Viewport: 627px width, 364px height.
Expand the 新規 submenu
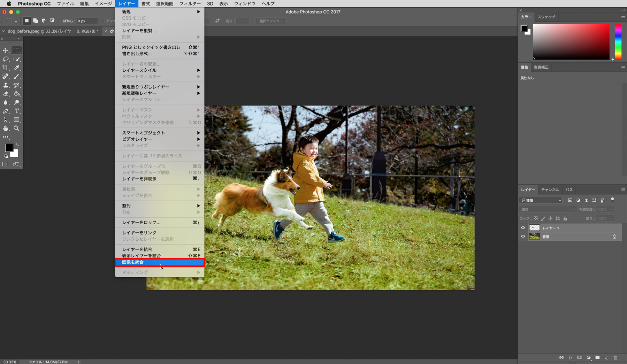pyautogui.click(x=160, y=12)
